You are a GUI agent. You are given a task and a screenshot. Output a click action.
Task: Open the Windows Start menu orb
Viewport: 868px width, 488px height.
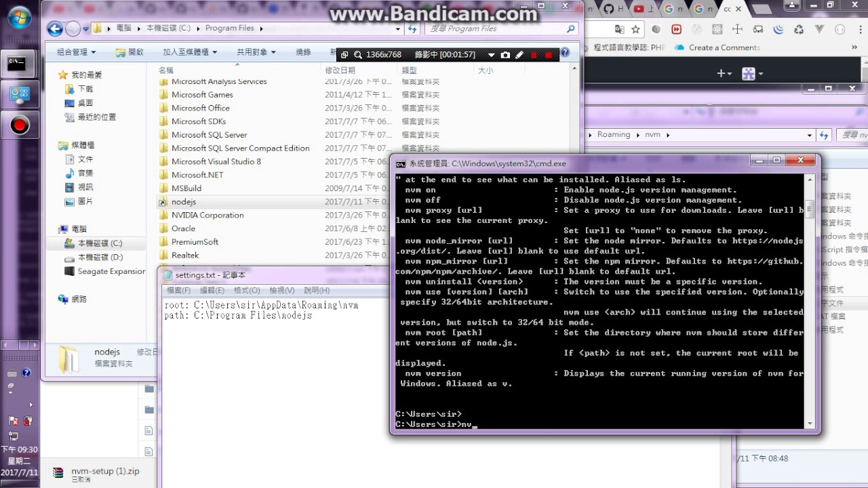point(18,18)
